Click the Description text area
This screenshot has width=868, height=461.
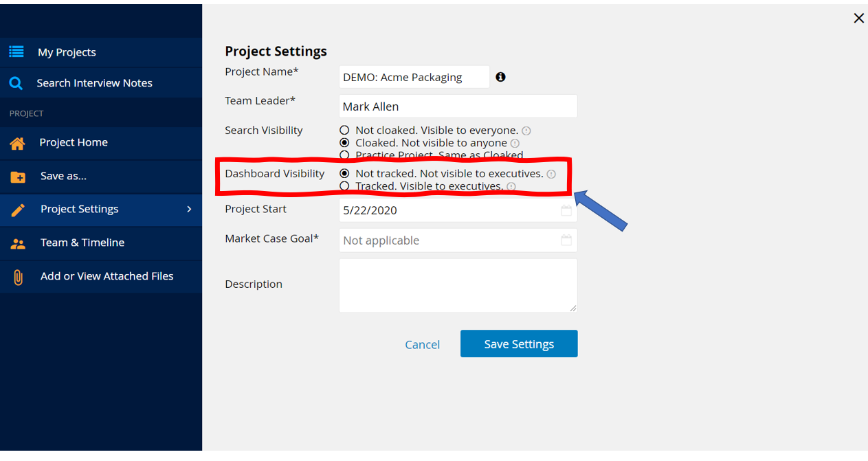(458, 285)
